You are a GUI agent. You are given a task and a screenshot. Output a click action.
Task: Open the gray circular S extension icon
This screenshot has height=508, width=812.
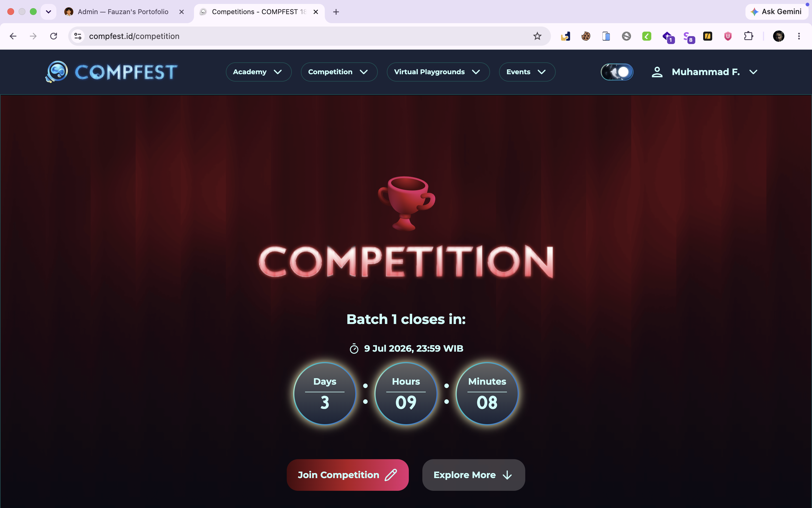(x=626, y=36)
